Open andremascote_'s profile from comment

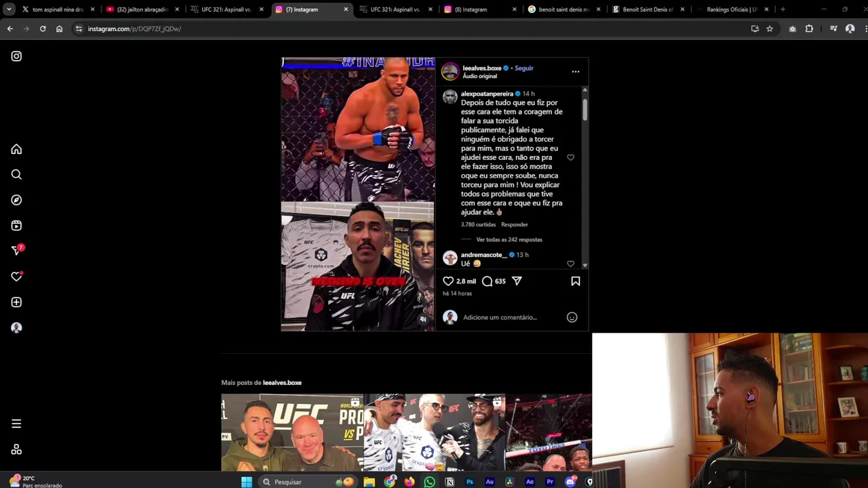[x=484, y=255]
